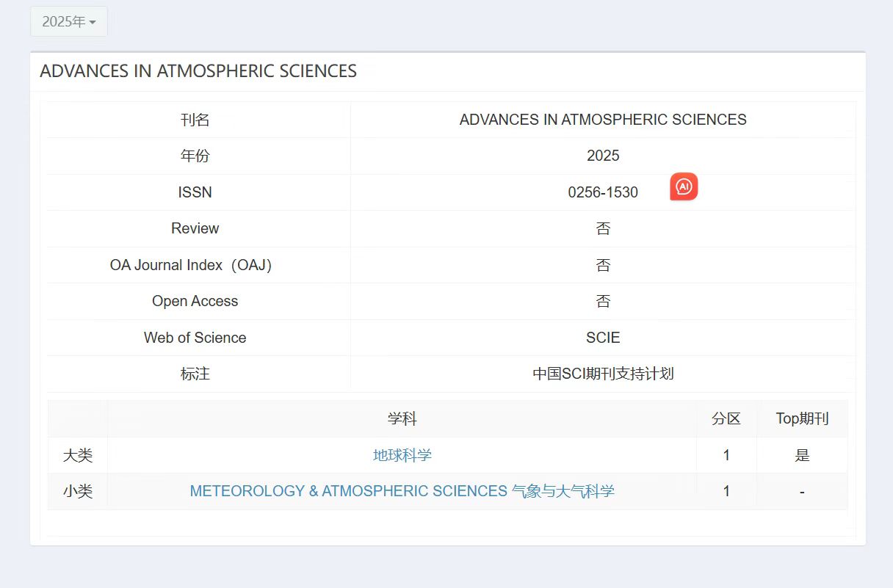Click the 分区 column header
Screen dimensions: 893x588
(x=726, y=419)
